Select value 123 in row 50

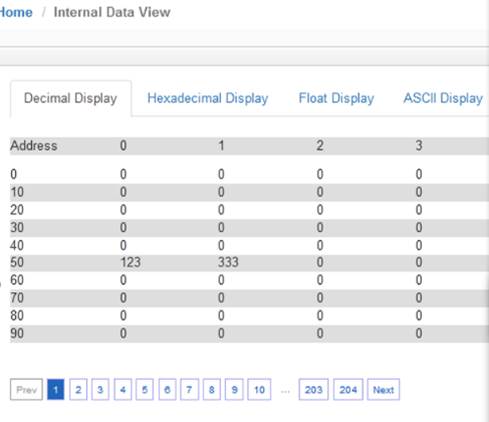tap(130, 262)
